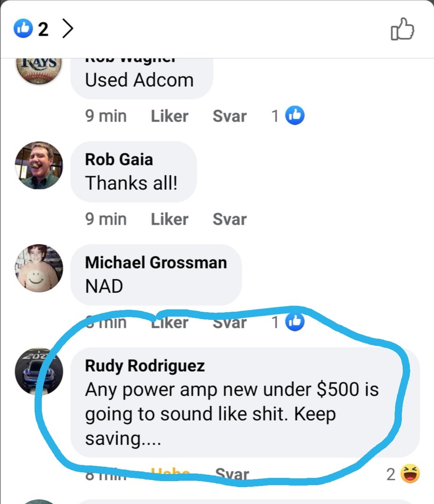This screenshot has width=434, height=504.
Task: Open Michael Grossman's profile name link
Action: (x=156, y=263)
